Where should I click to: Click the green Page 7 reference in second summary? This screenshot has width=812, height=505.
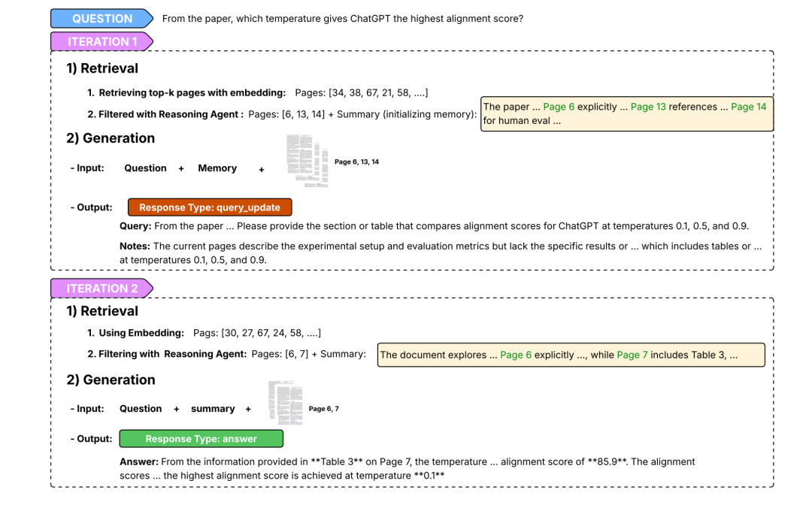(632, 355)
